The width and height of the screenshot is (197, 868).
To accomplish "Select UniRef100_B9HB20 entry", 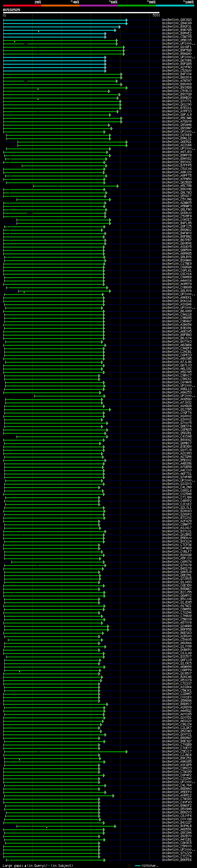I will click(x=177, y=98).
